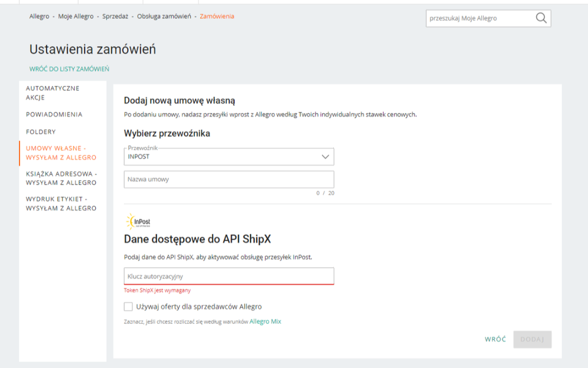588x368 pixels.
Task: Click the '0 / 20' character counter
Action: pyautogui.click(x=325, y=193)
